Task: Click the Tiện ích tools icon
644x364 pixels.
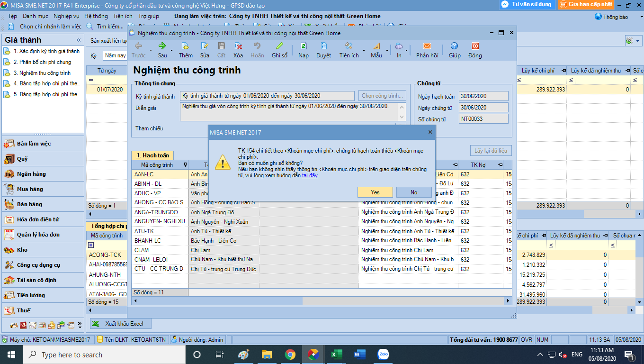Action: pos(349,46)
